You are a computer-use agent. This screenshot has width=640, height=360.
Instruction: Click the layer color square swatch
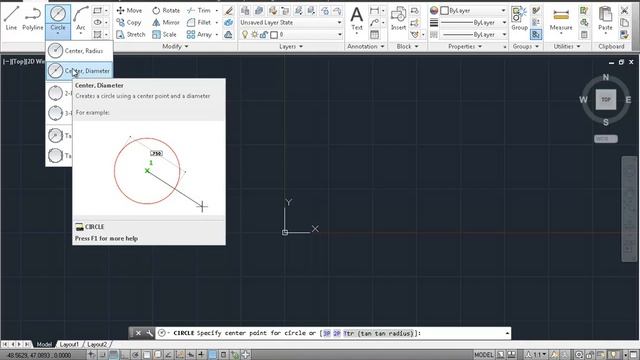click(x=274, y=35)
